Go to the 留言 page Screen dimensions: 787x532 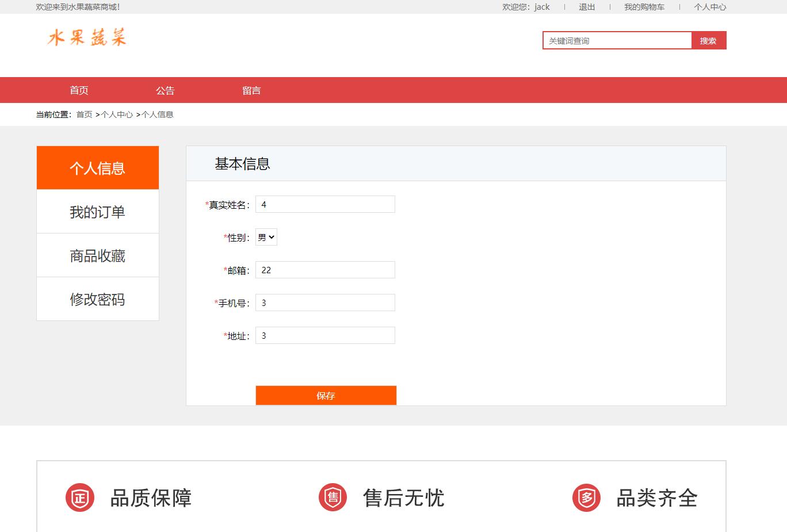tap(251, 90)
